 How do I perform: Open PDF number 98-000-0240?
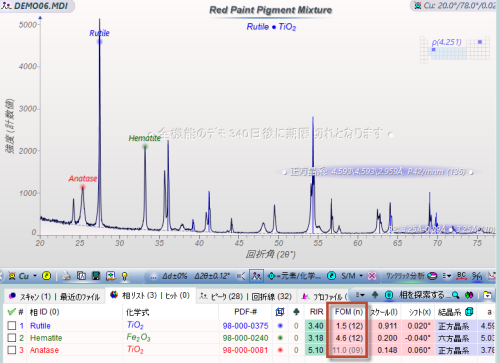(x=245, y=338)
